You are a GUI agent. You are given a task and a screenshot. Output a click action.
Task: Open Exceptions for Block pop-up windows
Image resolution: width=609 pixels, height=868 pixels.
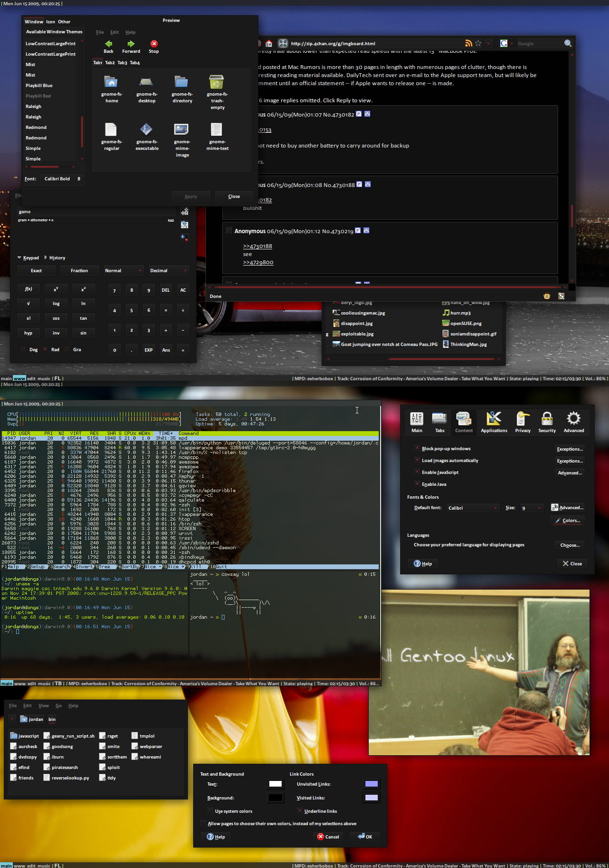click(x=570, y=449)
